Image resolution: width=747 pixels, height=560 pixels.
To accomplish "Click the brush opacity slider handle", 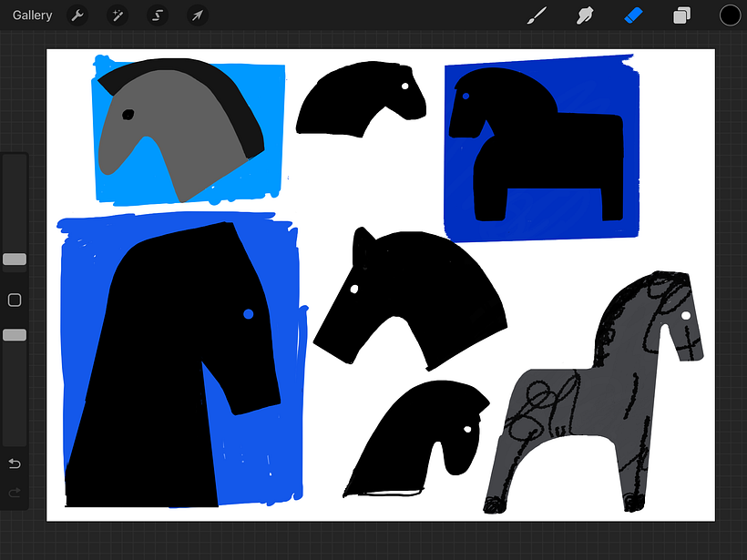I will [15, 335].
